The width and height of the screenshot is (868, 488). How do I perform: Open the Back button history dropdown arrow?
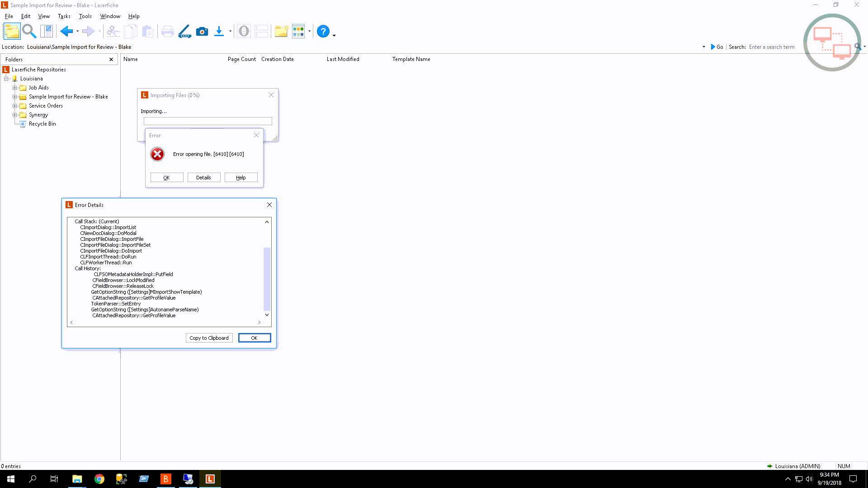point(78,32)
